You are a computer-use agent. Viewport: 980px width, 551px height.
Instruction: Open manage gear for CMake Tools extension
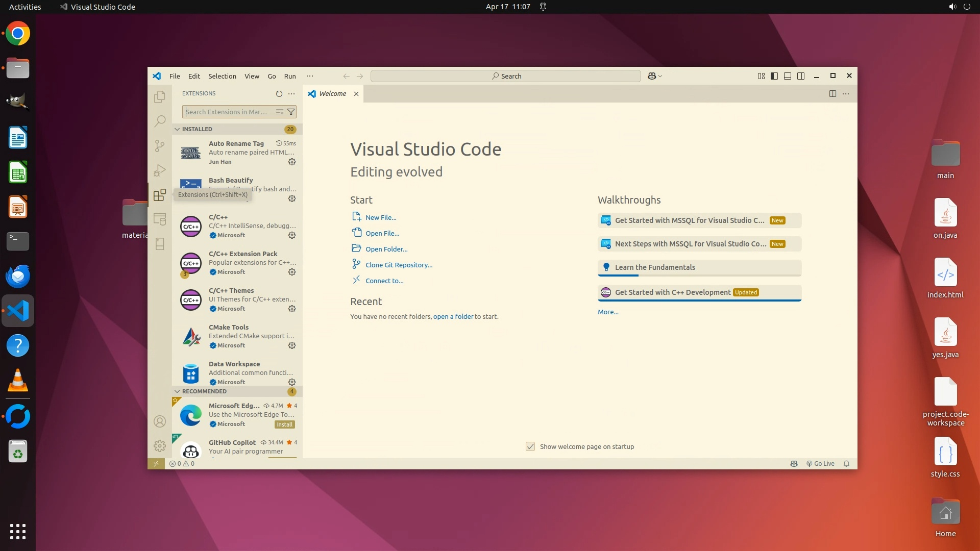[292, 345]
